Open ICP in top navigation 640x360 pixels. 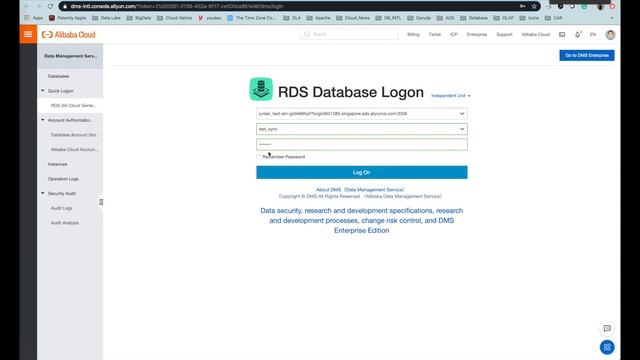(454, 35)
